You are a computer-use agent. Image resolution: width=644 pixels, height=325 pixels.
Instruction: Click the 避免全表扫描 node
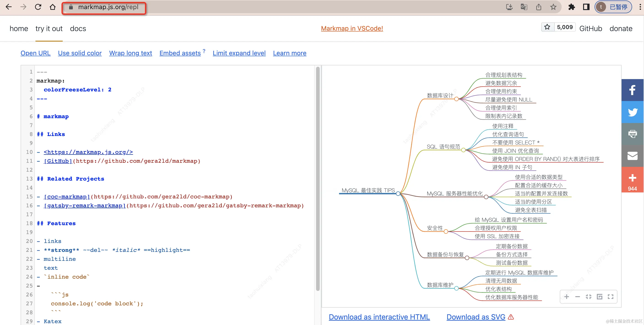click(x=531, y=210)
